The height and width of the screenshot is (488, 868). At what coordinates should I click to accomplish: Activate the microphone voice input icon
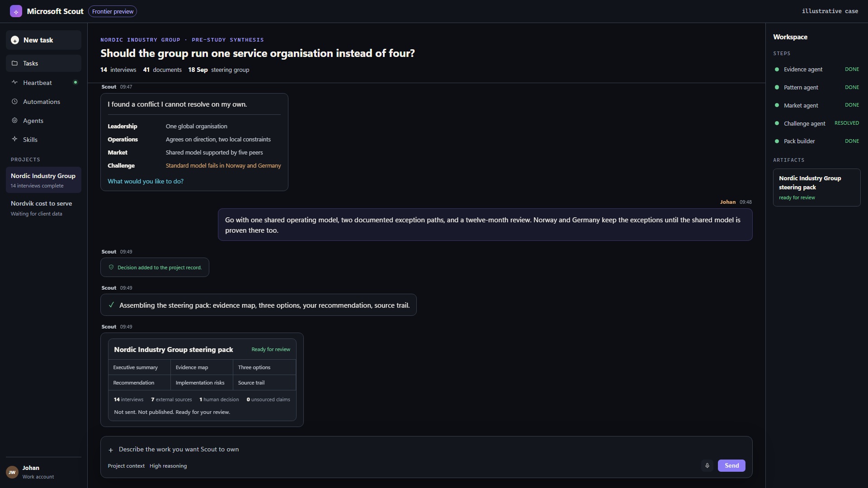tap(707, 465)
